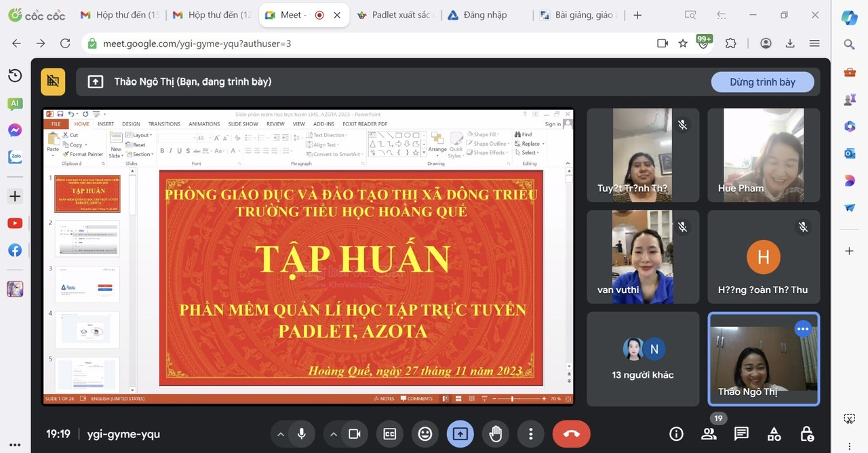Open the DESIGN ribbon tab in PowerPoint
This screenshot has height=453, width=868.
131,124
